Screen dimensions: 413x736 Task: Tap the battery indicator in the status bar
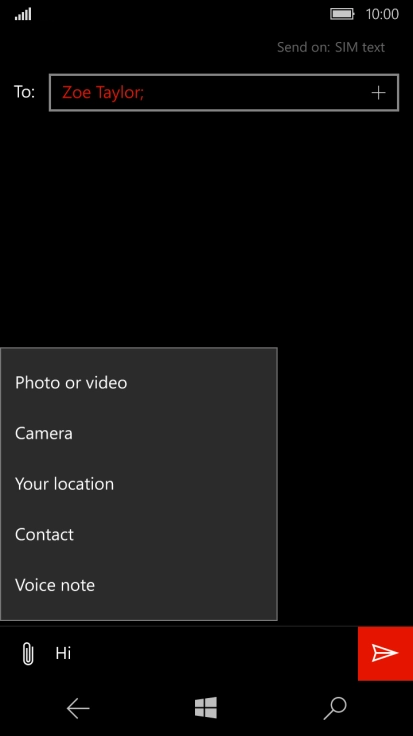[342, 14]
